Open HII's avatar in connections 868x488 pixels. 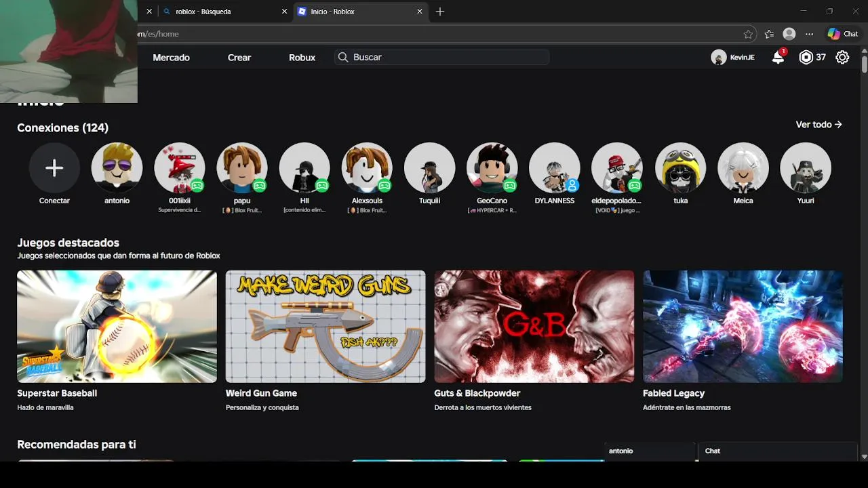(304, 168)
